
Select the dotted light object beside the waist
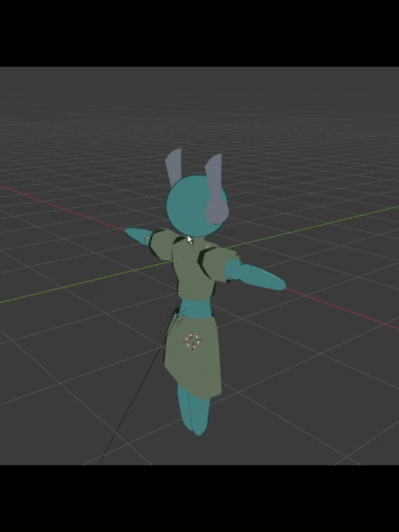177,317
